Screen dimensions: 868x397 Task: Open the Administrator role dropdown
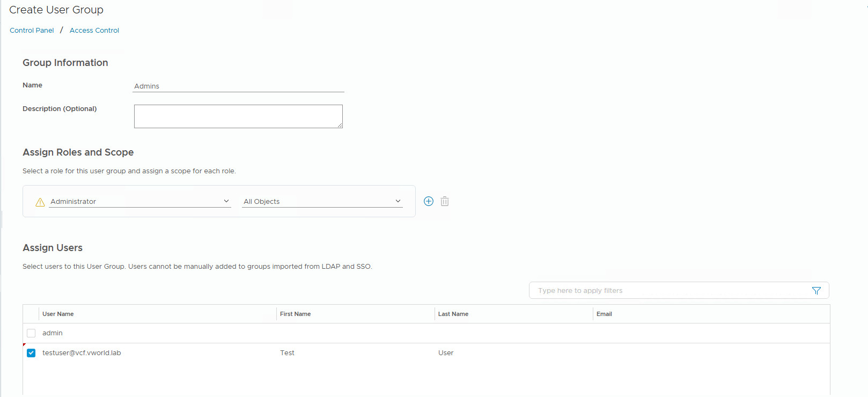pyautogui.click(x=139, y=202)
